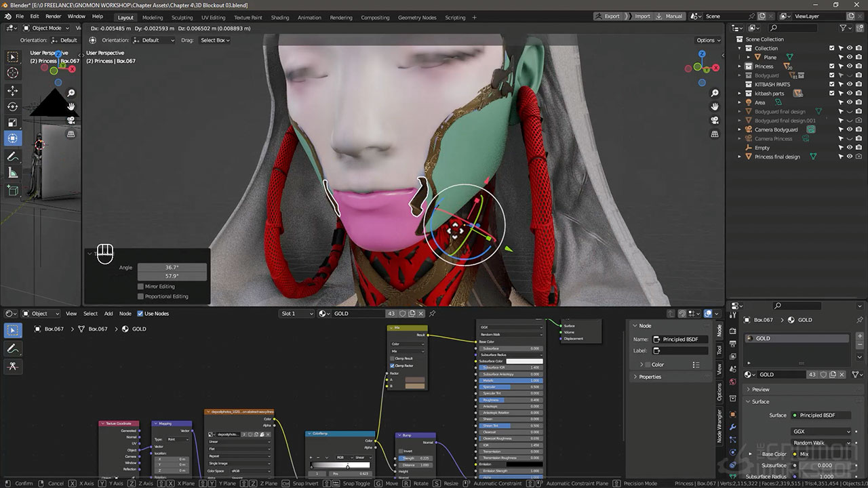Click the viewport zoom magnifier icon
Screen dimensions: 868x488
715,93
